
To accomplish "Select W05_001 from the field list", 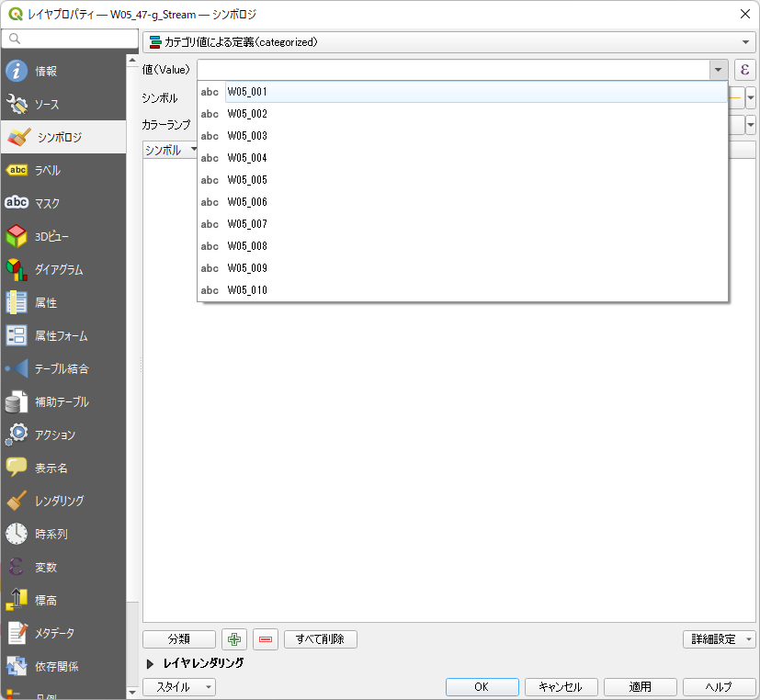I will [247, 92].
